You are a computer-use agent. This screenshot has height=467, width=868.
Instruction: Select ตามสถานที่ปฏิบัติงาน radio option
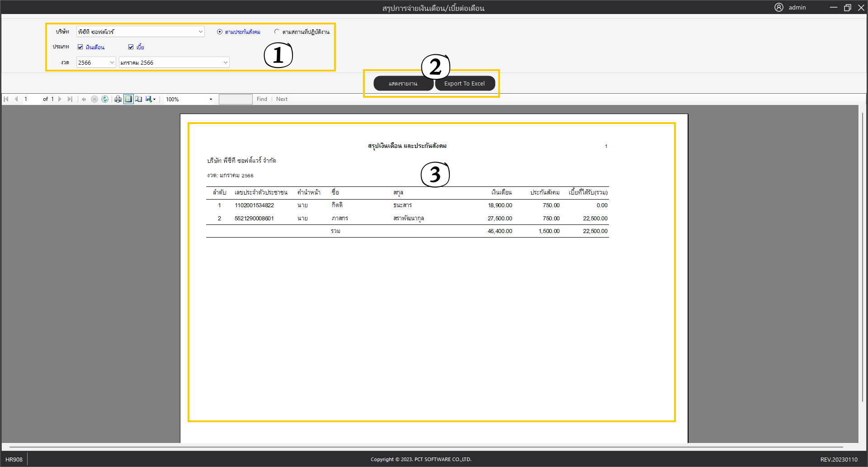coord(277,32)
